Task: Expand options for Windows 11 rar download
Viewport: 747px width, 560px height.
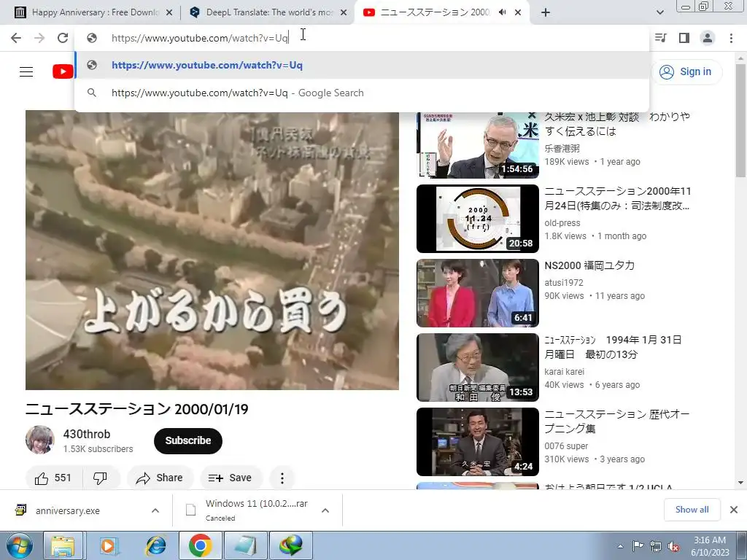Action: (325, 510)
